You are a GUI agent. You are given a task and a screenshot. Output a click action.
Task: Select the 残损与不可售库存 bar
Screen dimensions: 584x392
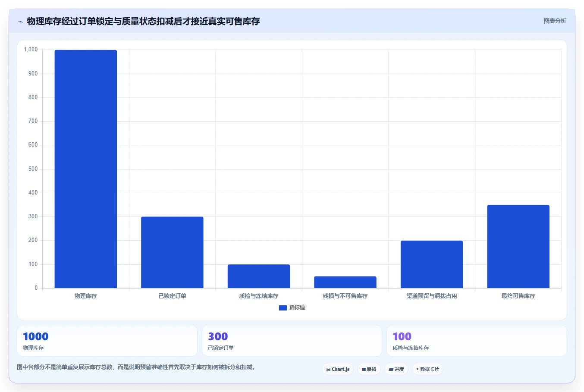345,282
